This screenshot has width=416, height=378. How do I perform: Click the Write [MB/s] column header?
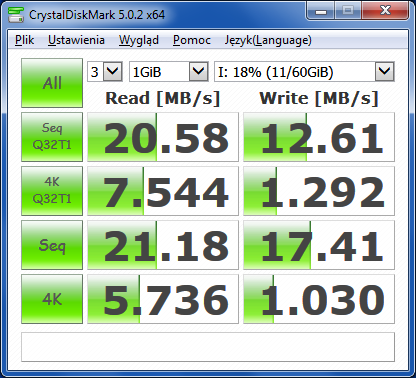(x=319, y=98)
